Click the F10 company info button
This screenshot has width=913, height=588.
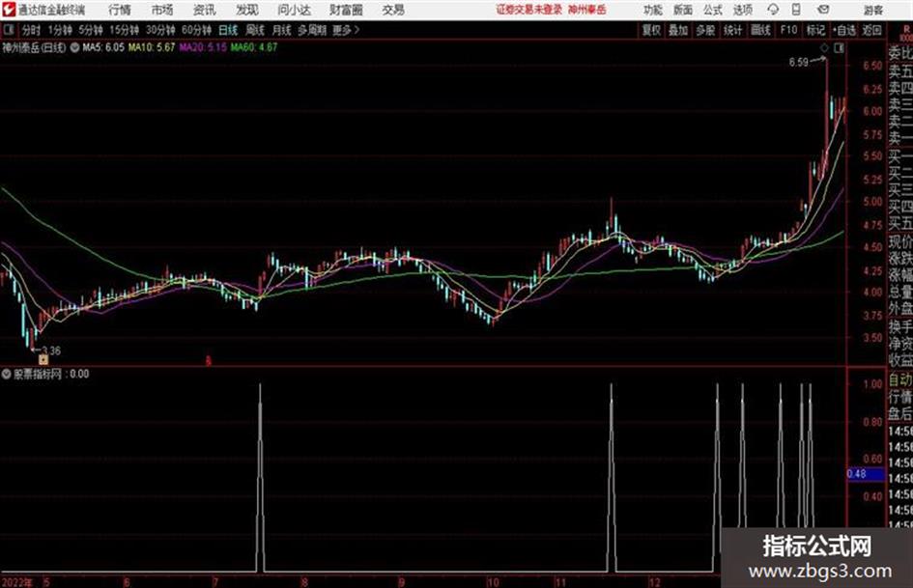pos(788,30)
